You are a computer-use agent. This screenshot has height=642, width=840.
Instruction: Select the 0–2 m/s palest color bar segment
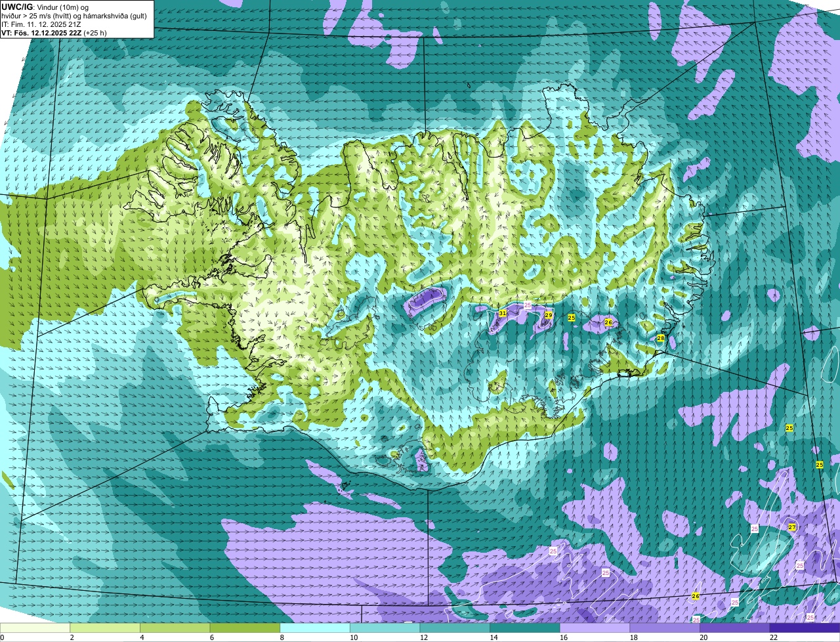[x=35, y=628]
